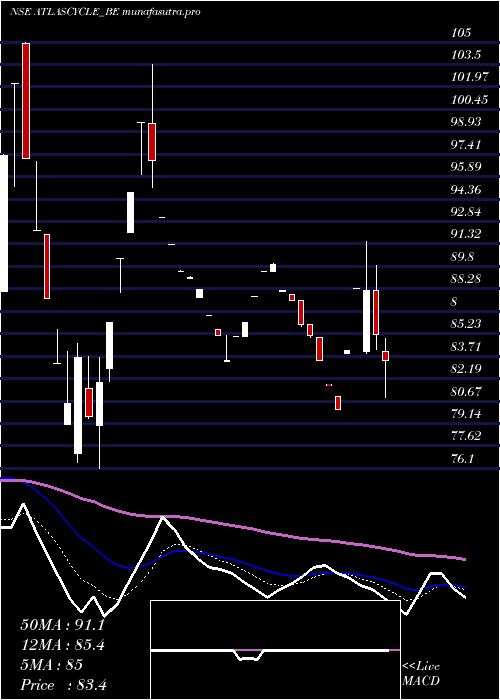Screen dimensions: 500x700
Task: Click the MACD inset chart box
Action: pyautogui.click(x=275, y=650)
